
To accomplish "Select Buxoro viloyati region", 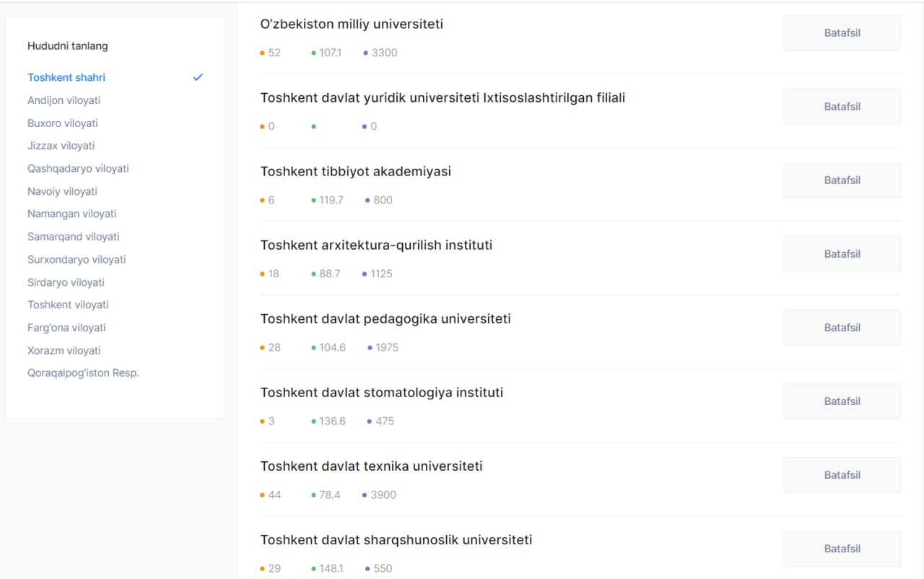I will [x=63, y=123].
